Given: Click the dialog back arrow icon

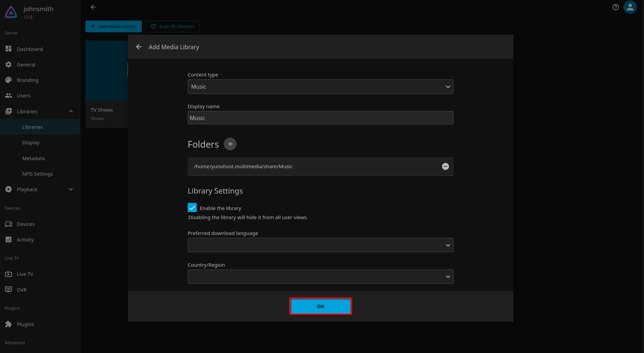Looking at the screenshot, I should pyautogui.click(x=139, y=47).
